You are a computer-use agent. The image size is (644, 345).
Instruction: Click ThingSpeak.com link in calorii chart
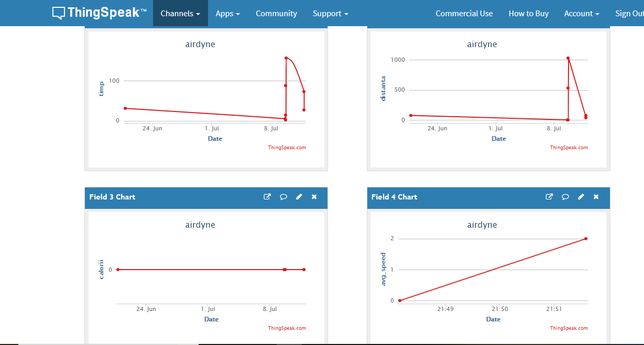(x=287, y=328)
